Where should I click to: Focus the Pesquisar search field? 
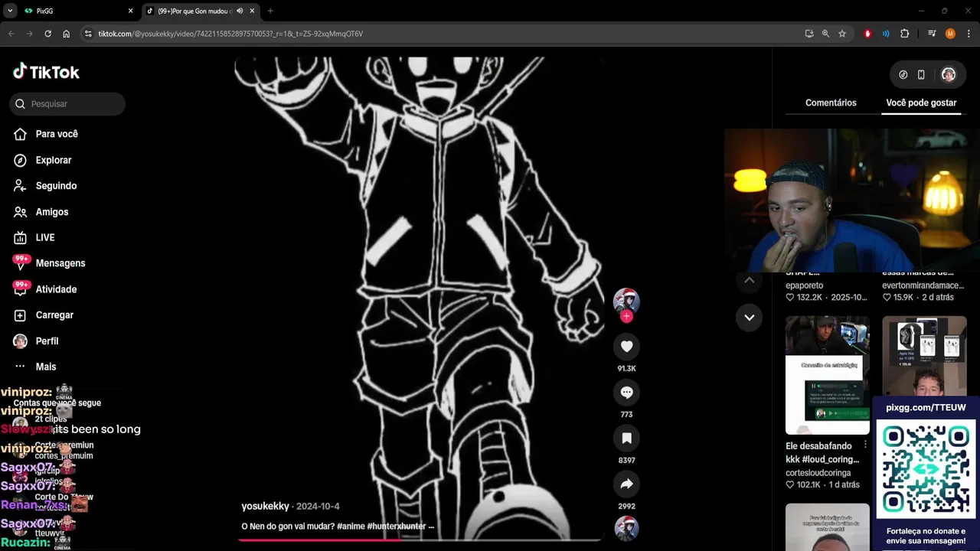(67, 104)
